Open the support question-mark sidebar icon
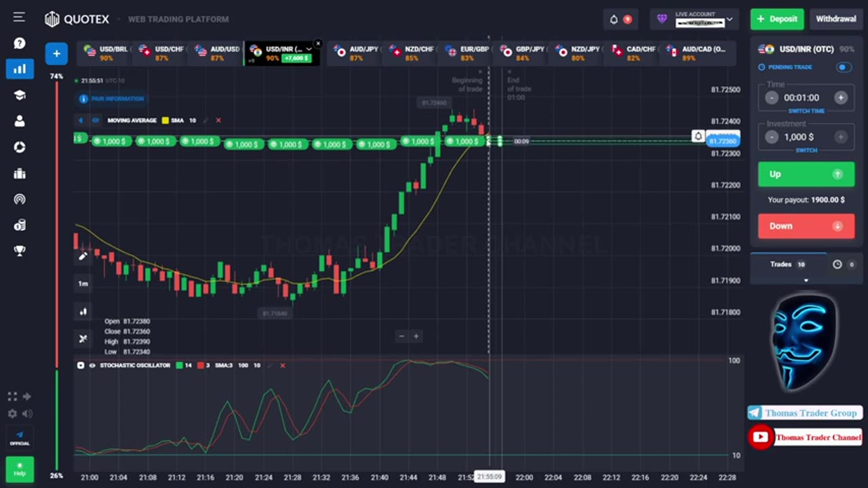This screenshot has height=488, width=868. (20, 43)
